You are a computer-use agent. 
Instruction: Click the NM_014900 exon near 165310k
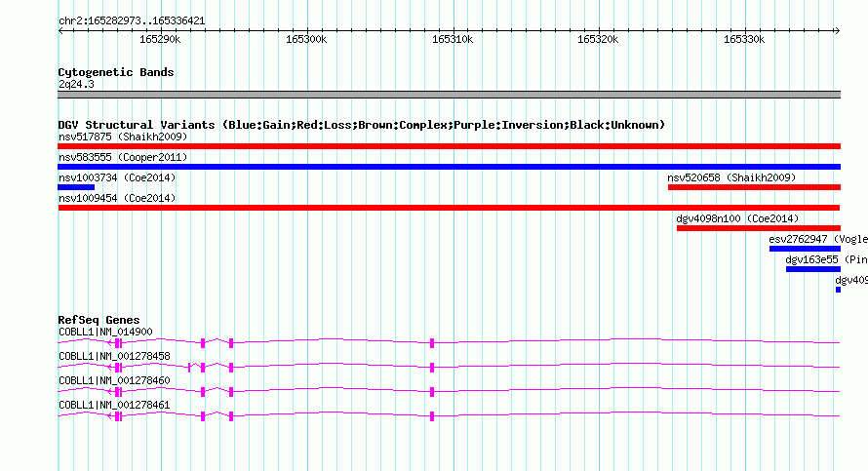click(432, 343)
